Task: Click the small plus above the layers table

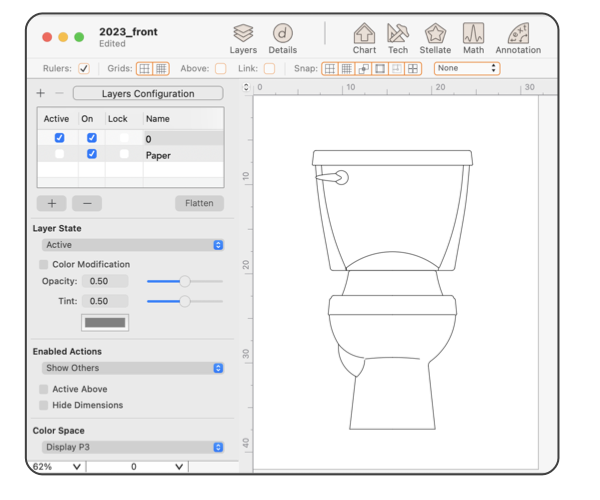Action: [41, 93]
